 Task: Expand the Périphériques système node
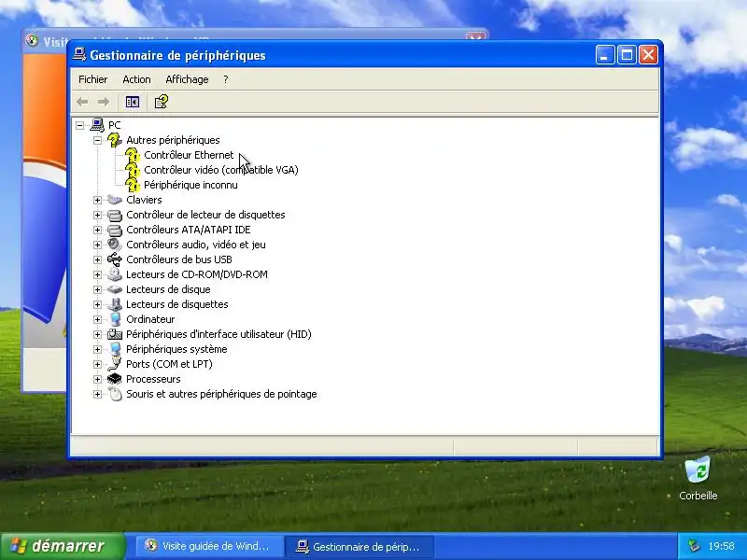click(x=98, y=349)
